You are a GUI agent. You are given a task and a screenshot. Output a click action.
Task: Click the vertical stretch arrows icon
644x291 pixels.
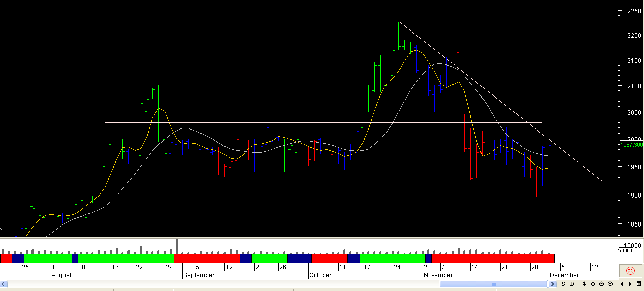584,284
